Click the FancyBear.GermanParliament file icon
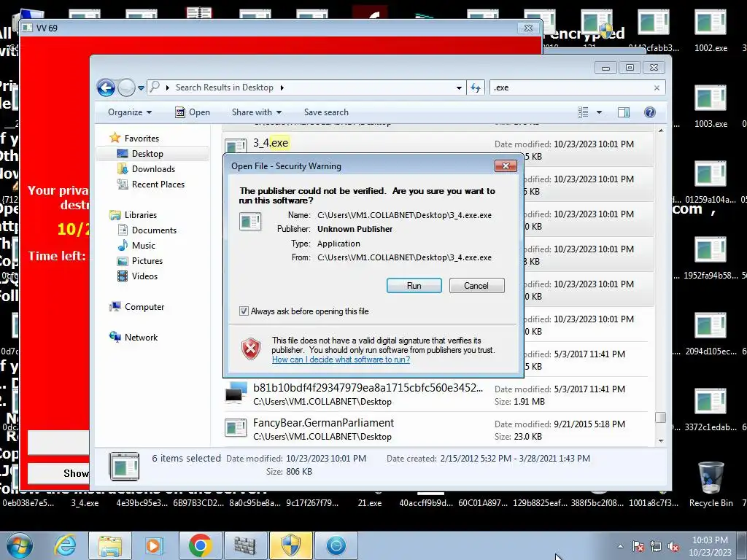 [236, 429]
